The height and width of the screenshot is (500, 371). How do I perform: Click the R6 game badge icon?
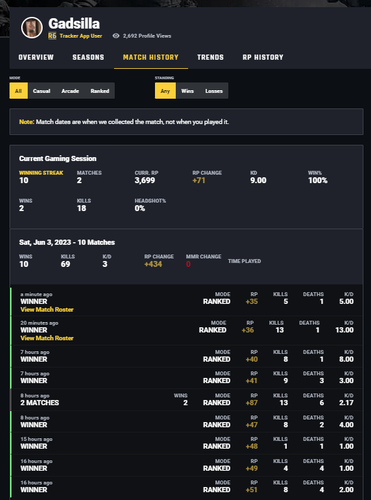[x=52, y=36]
